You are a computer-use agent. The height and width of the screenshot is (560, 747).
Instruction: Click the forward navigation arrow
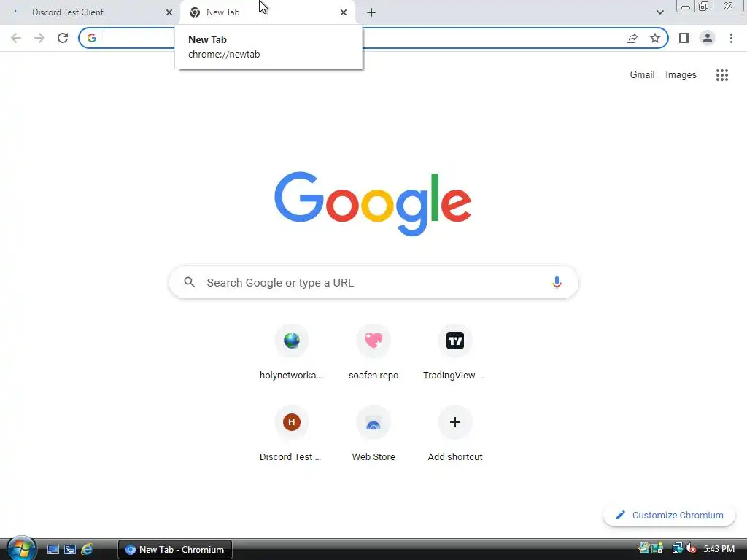pyautogui.click(x=39, y=38)
